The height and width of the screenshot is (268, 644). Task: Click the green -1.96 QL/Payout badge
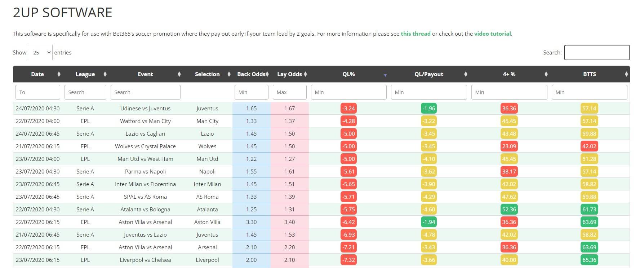[429, 109]
